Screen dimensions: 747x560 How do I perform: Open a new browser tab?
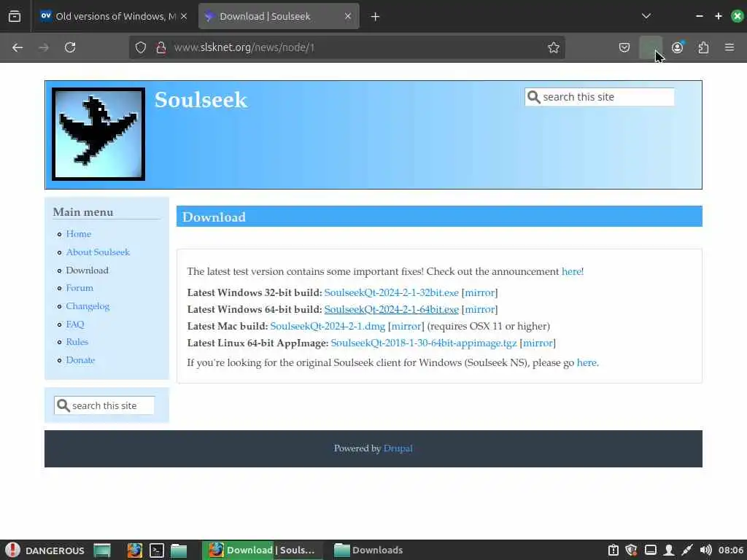click(x=375, y=17)
